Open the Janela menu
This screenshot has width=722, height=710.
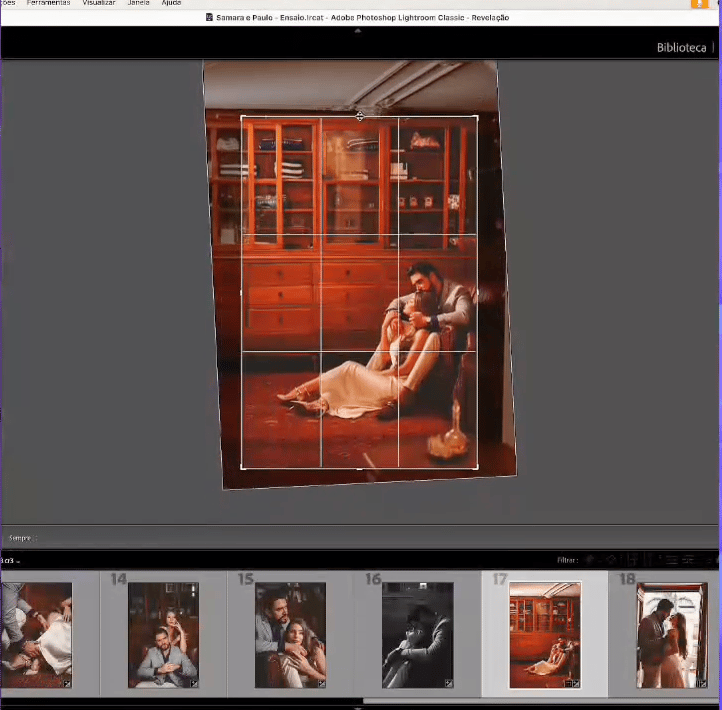coord(138,3)
